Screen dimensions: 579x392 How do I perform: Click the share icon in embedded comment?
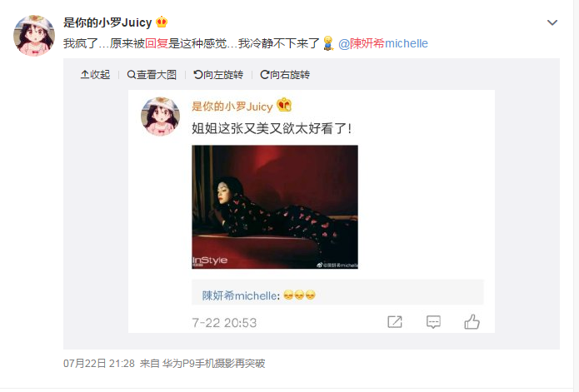click(395, 322)
